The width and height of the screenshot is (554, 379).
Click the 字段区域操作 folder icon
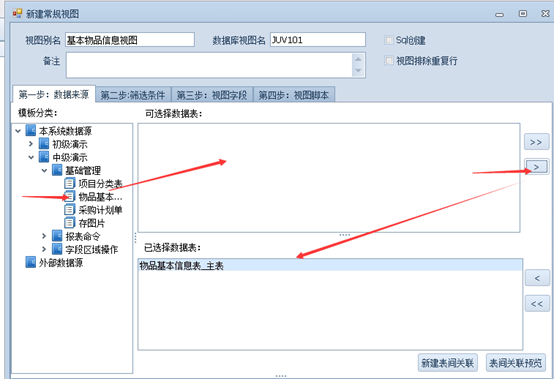(x=57, y=249)
